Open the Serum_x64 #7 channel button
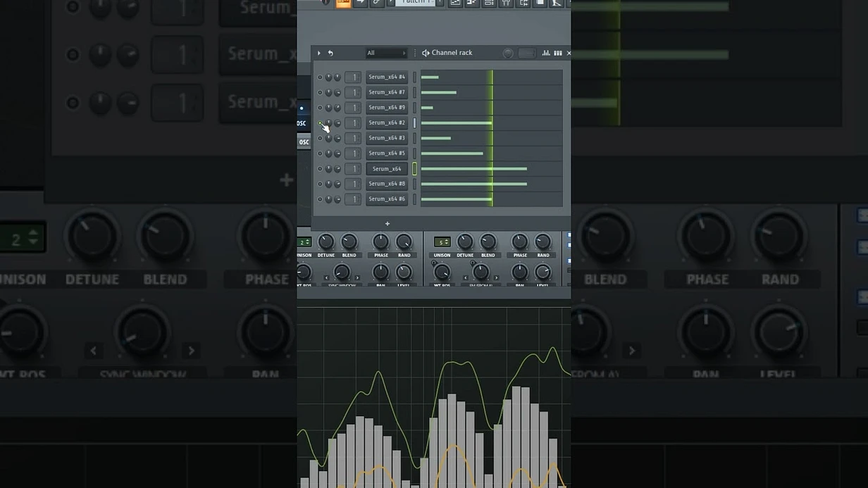 [x=387, y=92]
